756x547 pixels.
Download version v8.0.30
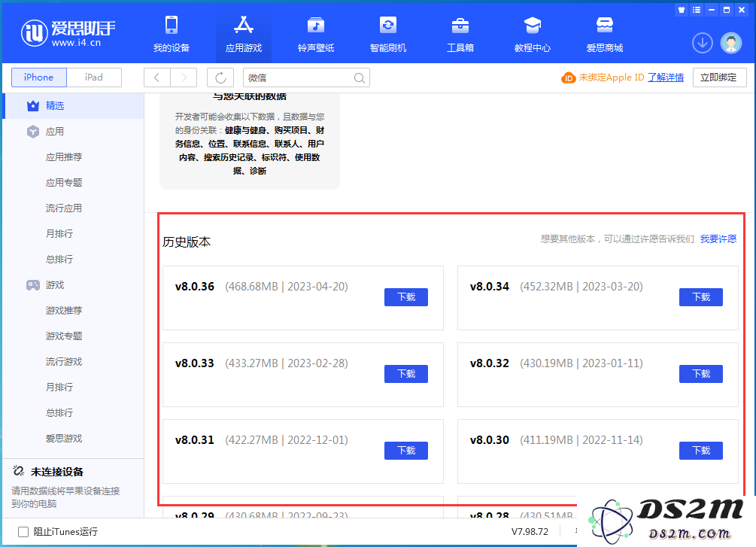(x=701, y=451)
